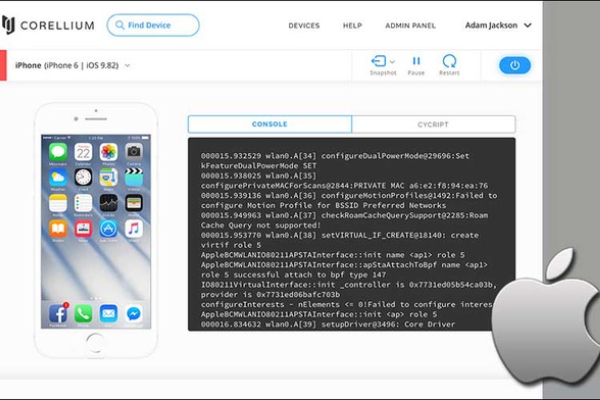Launch the Stocks app on iPhone

click(108, 203)
